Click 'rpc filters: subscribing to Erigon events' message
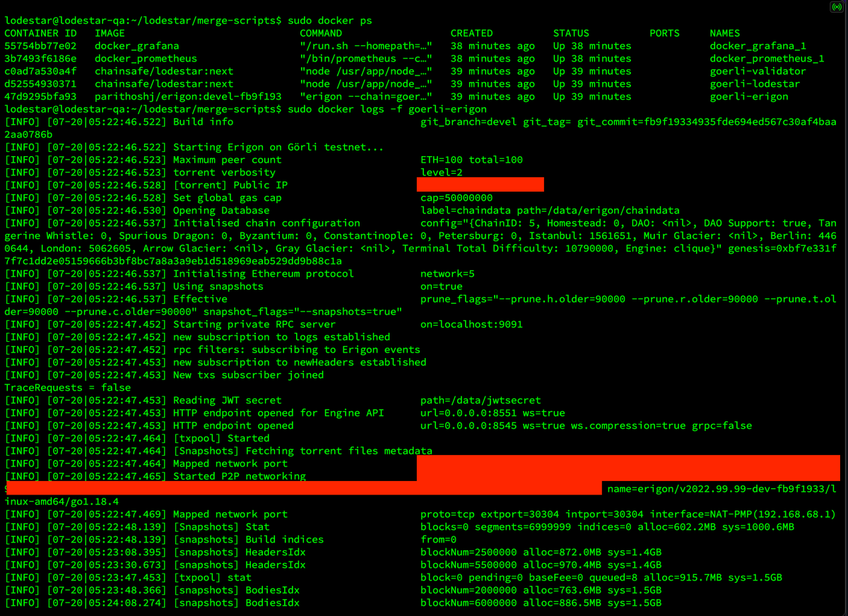The height and width of the screenshot is (616, 848). [x=297, y=350]
